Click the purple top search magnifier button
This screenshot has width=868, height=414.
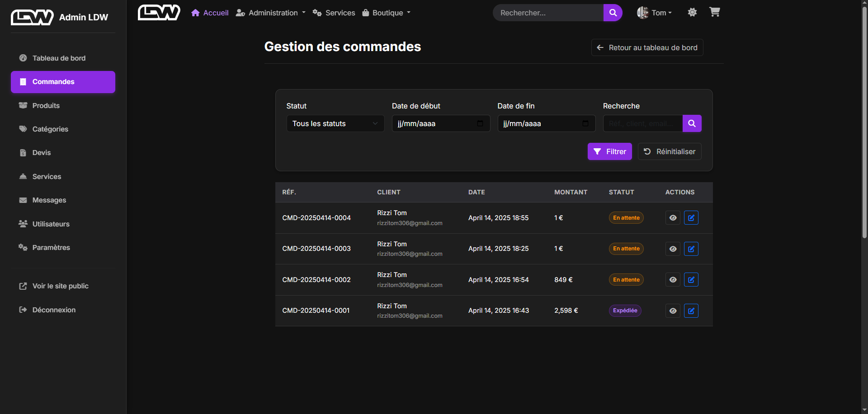pos(613,13)
